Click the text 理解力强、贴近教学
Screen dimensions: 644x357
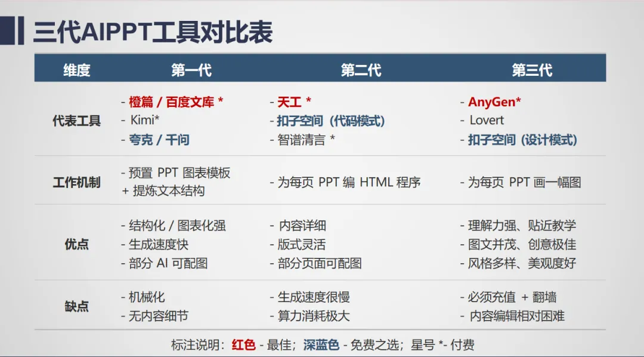tap(522, 226)
